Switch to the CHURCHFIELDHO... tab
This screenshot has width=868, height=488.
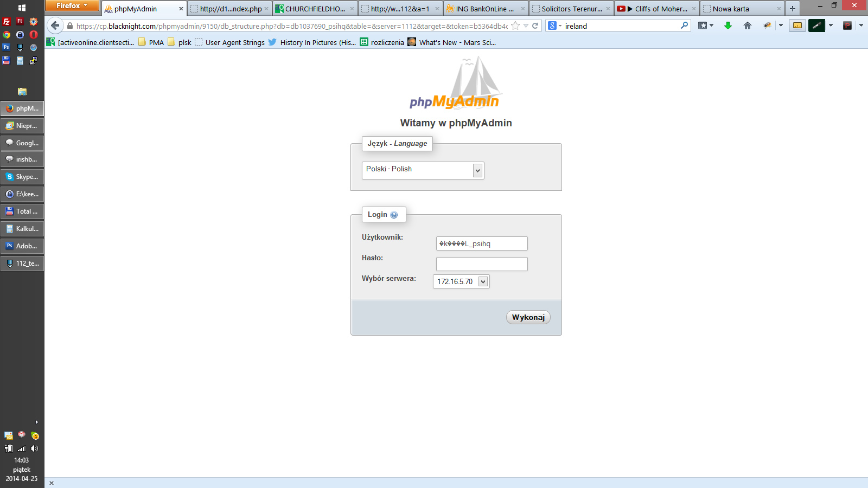(x=315, y=9)
